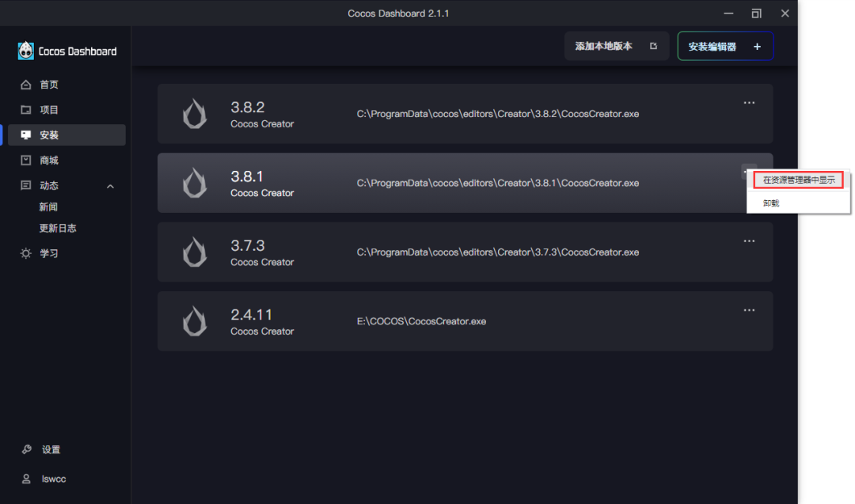Click the wrench icon beside 设置
Viewport: 855px width, 504px height.
(26, 449)
